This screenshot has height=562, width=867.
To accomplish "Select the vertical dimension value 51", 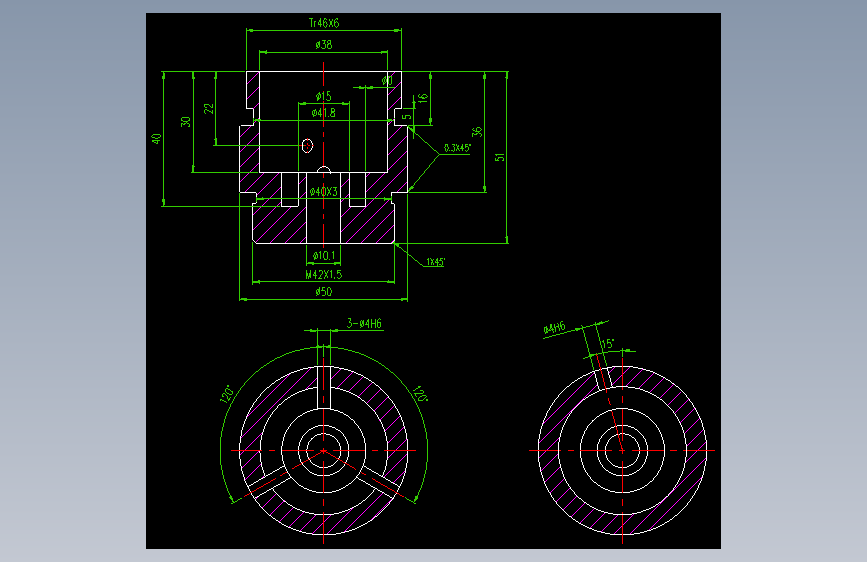I will (x=500, y=158).
